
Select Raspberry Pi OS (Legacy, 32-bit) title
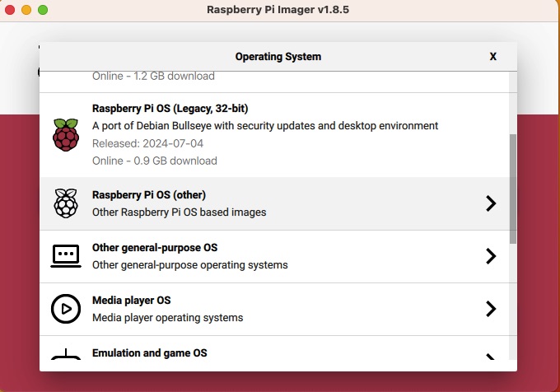(x=170, y=108)
